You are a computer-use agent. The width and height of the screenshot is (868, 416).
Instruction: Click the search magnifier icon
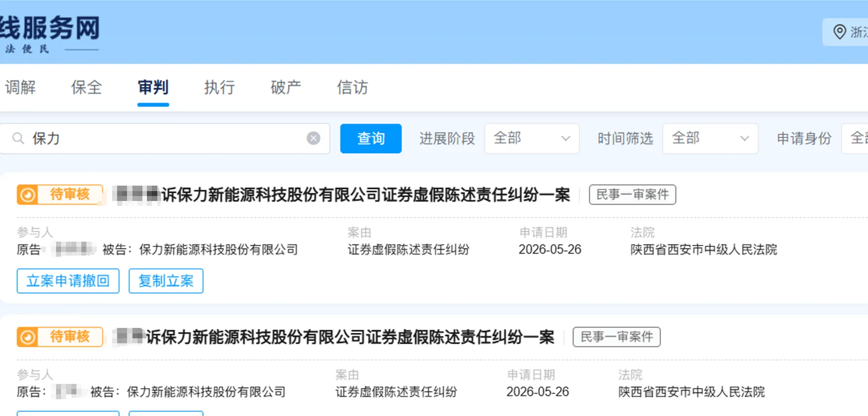pyautogui.click(x=18, y=138)
